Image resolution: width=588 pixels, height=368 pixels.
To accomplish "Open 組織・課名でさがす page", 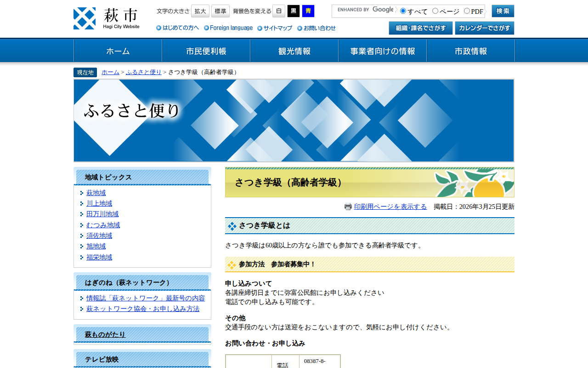I will point(421,28).
